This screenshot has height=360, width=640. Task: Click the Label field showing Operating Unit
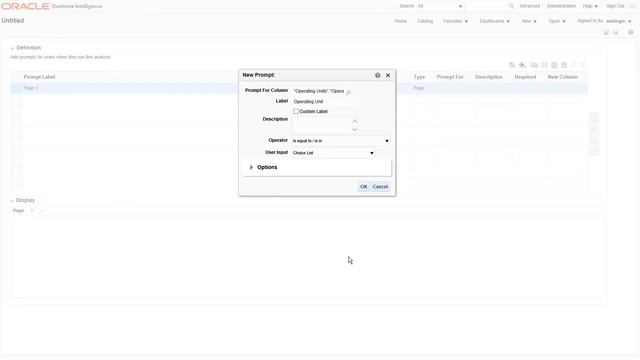(x=325, y=102)
